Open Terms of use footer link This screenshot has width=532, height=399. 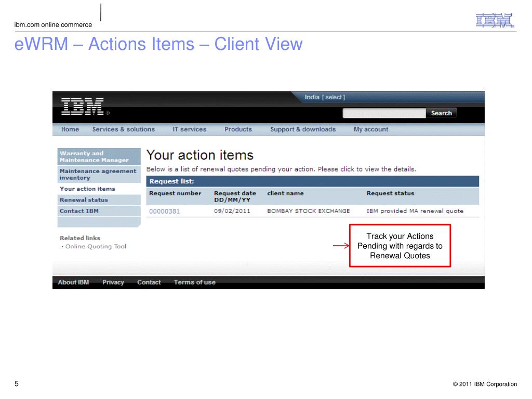(x=195, y=282)
